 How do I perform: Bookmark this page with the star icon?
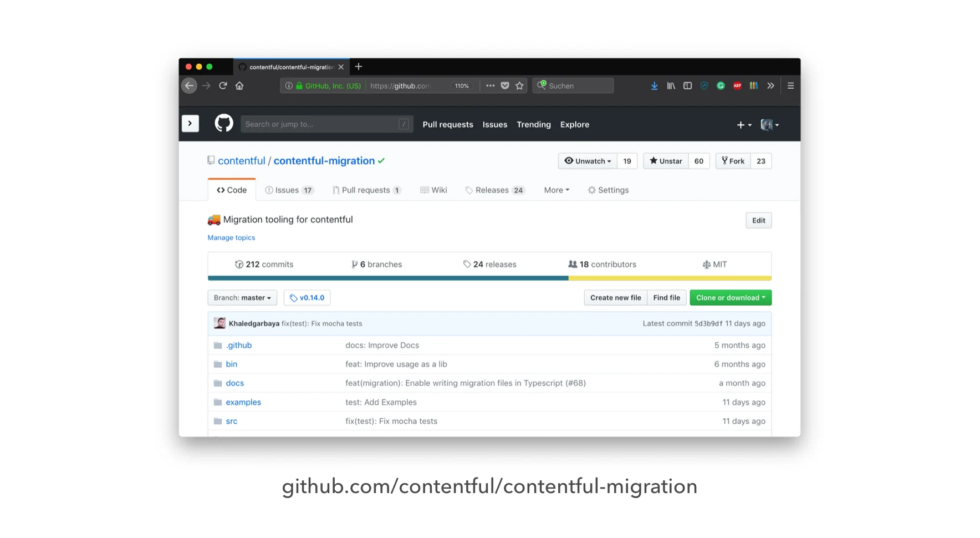(x=519, y=85)
